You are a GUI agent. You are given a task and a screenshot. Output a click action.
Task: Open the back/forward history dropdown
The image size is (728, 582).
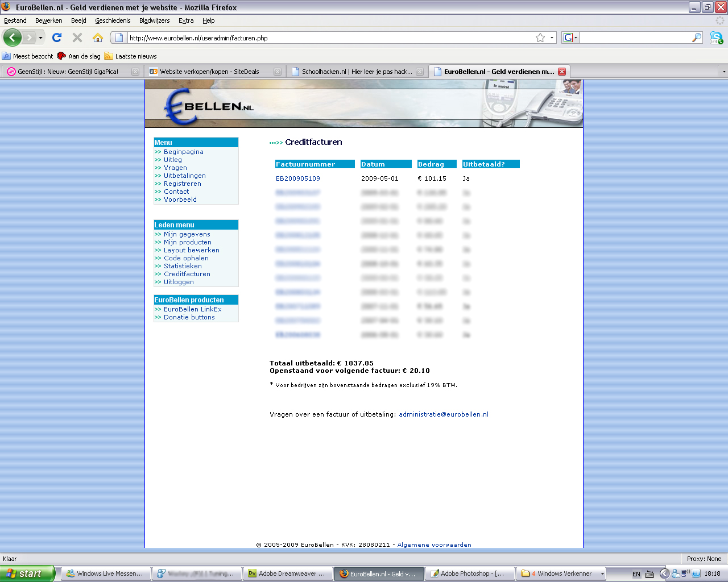[40, 38]
